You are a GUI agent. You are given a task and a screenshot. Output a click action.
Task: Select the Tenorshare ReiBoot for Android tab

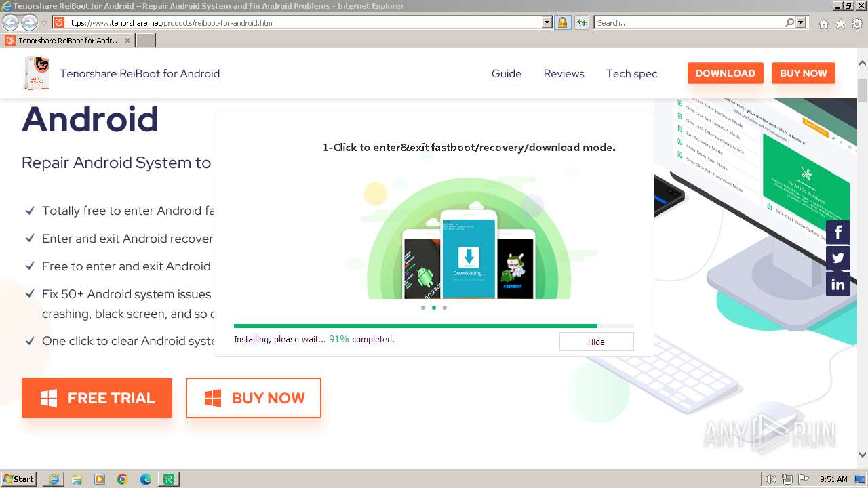click(67, 41)
